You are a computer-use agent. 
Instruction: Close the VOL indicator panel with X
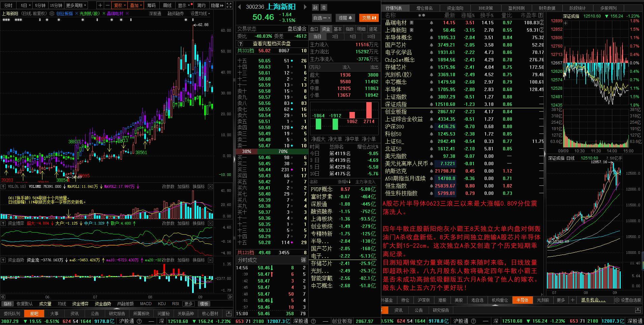(x=210, y=186)
